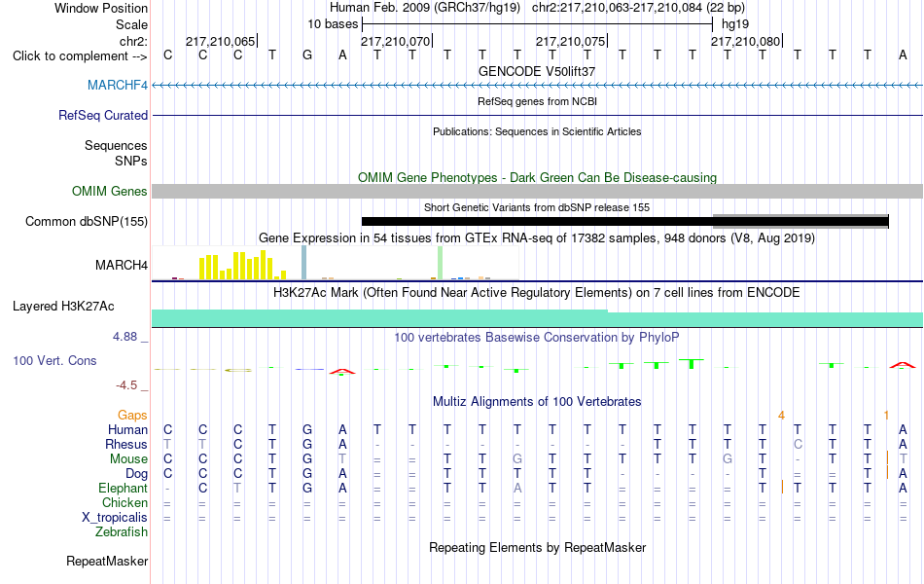Click the gray OMIM Genes bar
924x584 pixels.
tap(537, 191)
